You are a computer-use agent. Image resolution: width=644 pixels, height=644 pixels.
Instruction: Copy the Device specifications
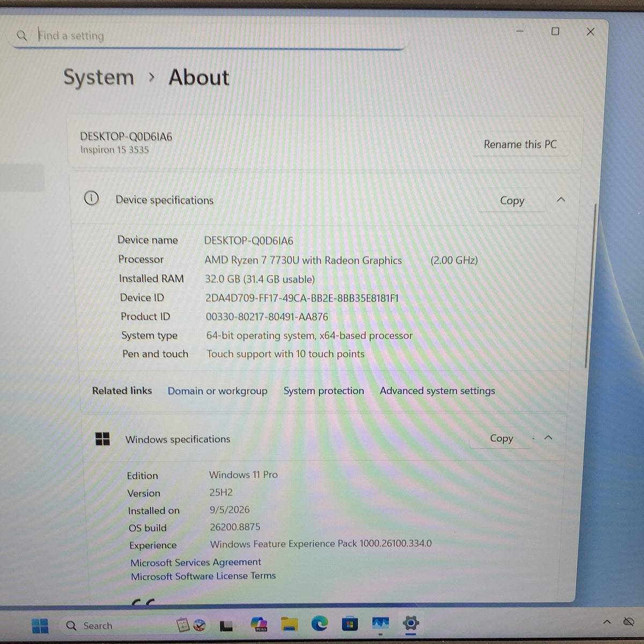click(512, 200)
